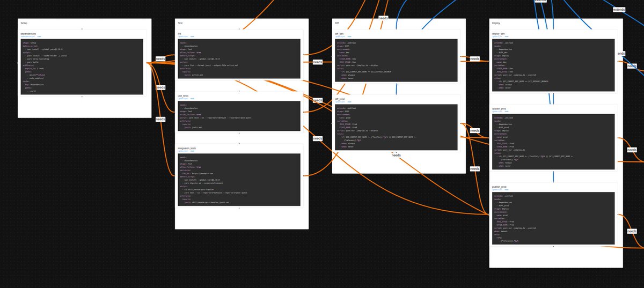Open the file link under the integration_tests title
This screenshot has width=644, height=288.
(183, 151)
